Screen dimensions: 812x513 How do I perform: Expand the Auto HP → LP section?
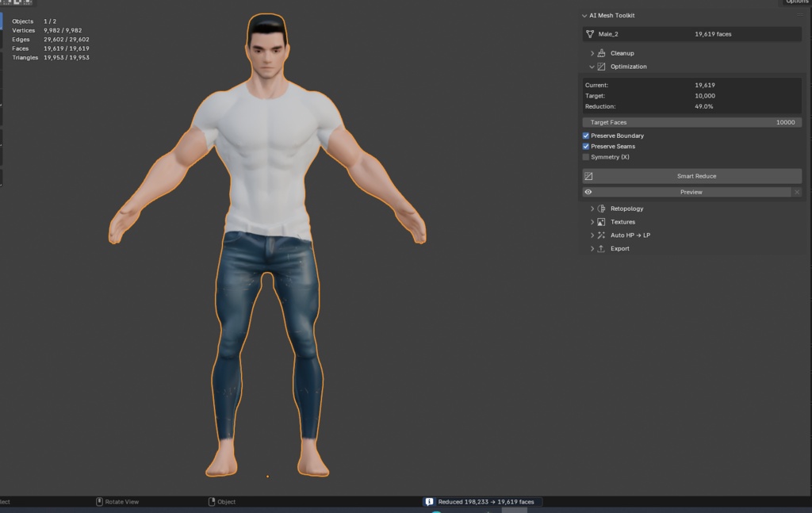tap(592, 235)
